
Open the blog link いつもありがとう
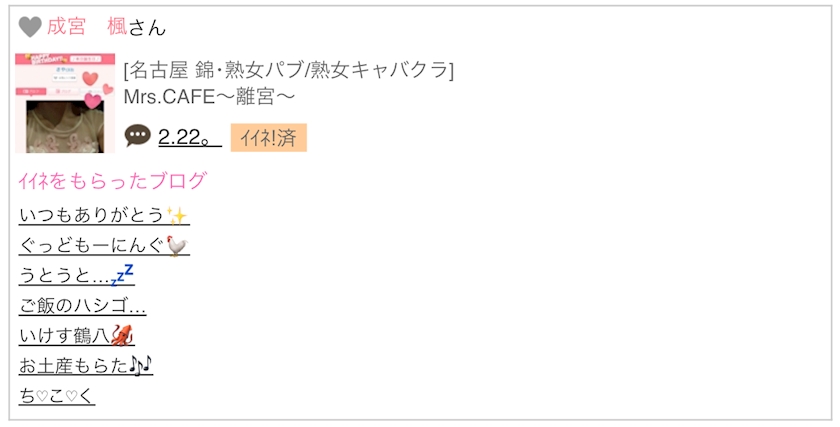pyautogui.click(x=92, y=216)
